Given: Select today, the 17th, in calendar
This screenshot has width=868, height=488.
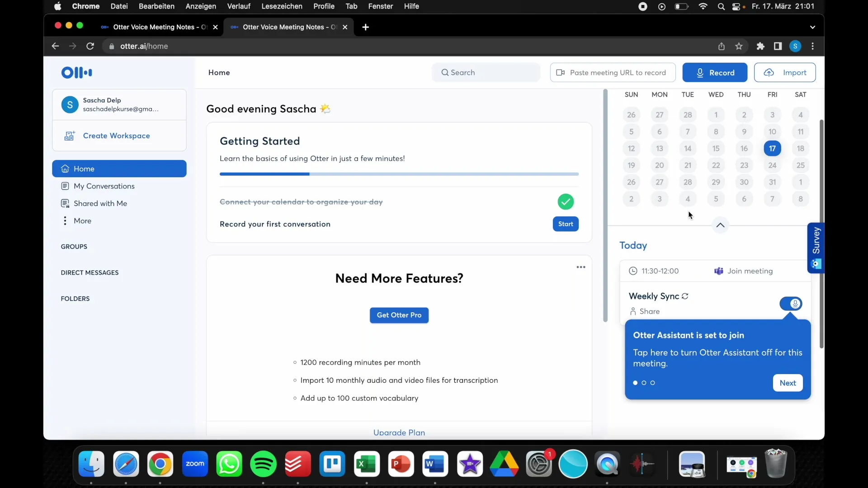Looking at the screenshot, I should (772, 148).
